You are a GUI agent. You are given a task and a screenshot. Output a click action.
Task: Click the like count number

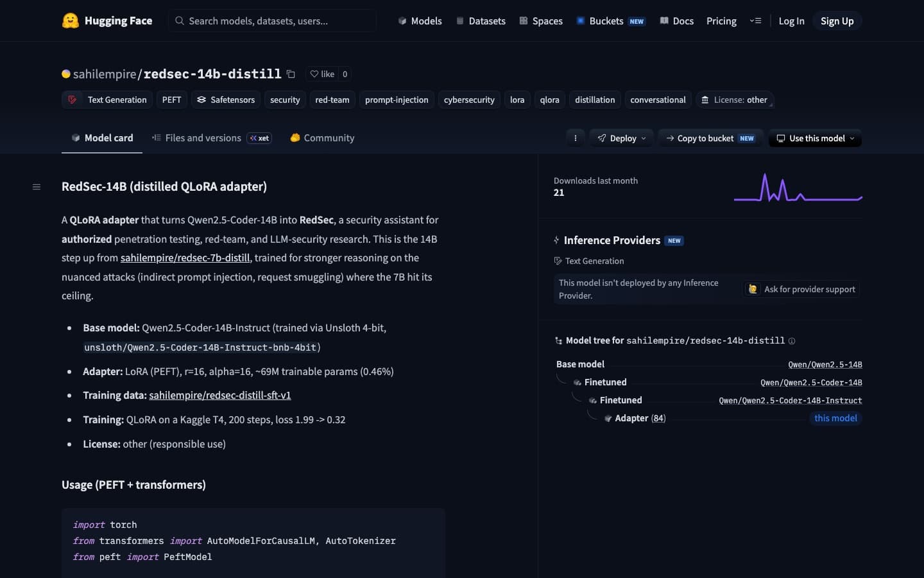[x=345, y=74]
